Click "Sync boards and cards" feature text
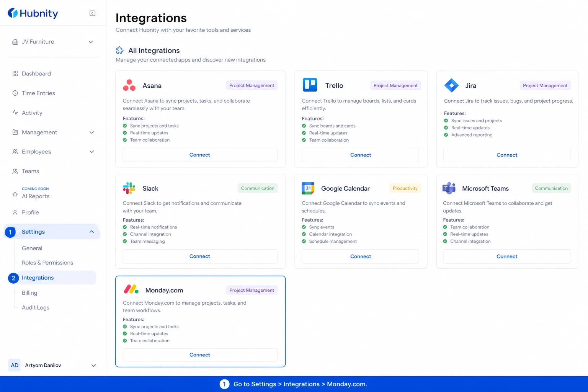 332,126
